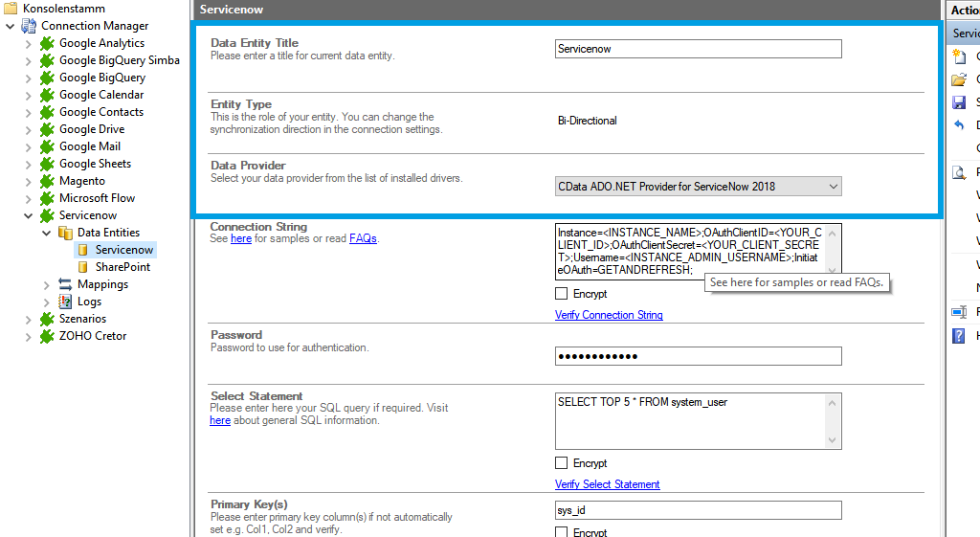Image resolution: width=980 pixels, height=537 pixels.
Task: Click the Google Drive connection icon
Action: click(47, 129)
